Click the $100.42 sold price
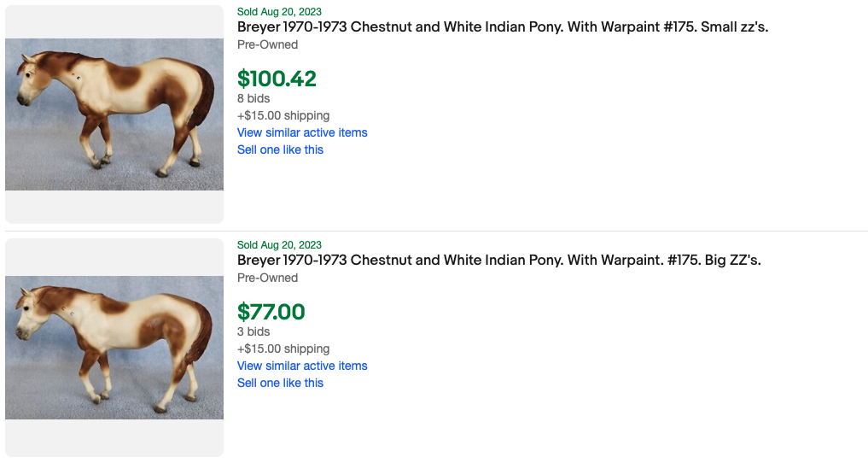This screenshot has height=463, width=868. 277,79
